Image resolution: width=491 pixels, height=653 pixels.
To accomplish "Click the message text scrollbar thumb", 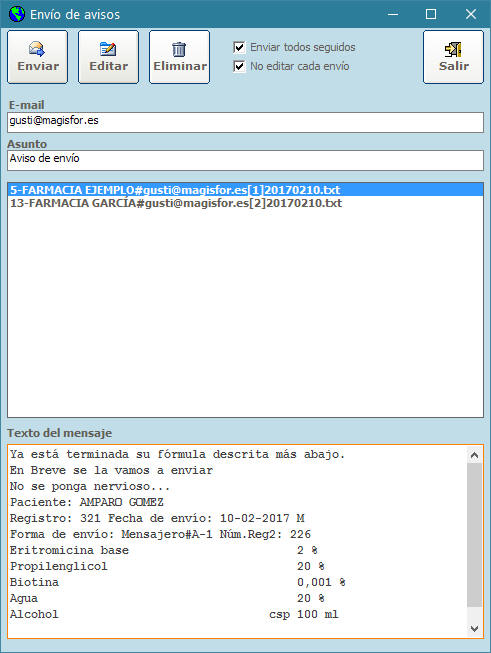I will pyautogui.click(x=474, y=536).
